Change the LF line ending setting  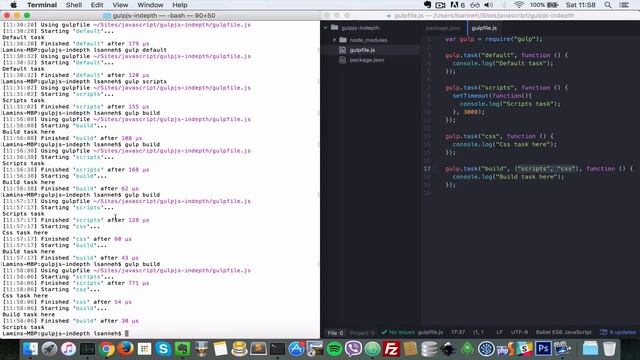pyautogui.click(x=499, y=332)
